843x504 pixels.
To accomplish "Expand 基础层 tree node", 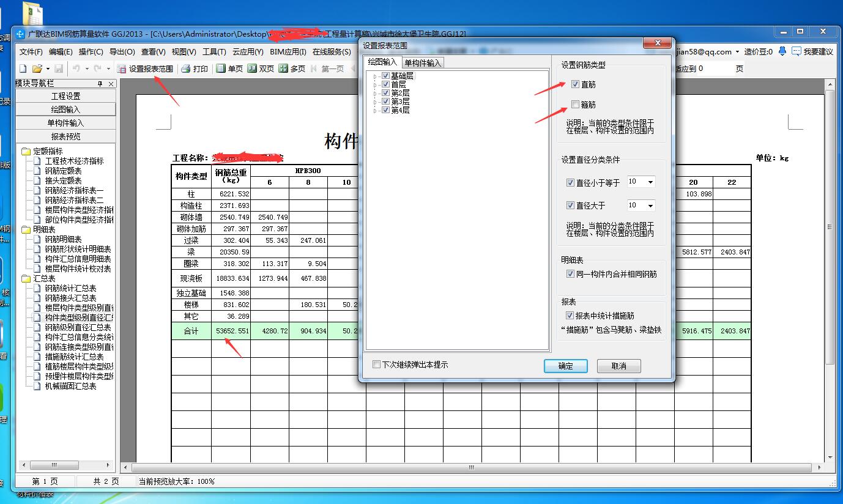I will click(x=374, y=76).
